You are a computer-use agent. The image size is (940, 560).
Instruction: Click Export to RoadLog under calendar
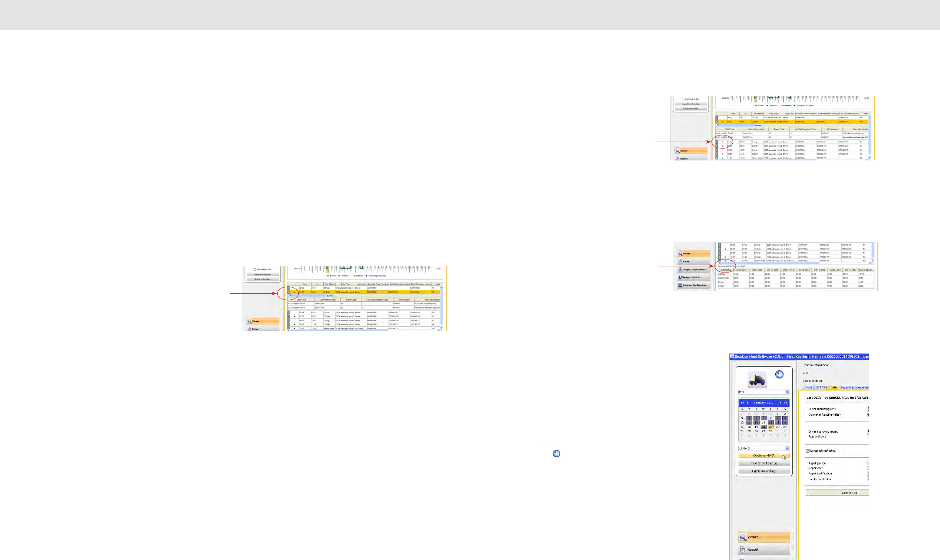tap(763, 471)
